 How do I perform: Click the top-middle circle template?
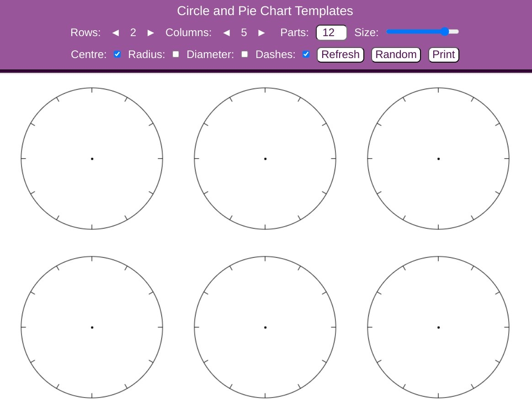[265, 159]
